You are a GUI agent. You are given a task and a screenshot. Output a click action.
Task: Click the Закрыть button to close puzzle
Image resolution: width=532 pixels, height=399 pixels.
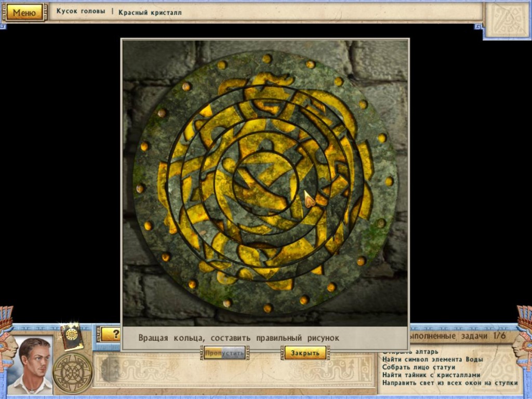[304, 353]
